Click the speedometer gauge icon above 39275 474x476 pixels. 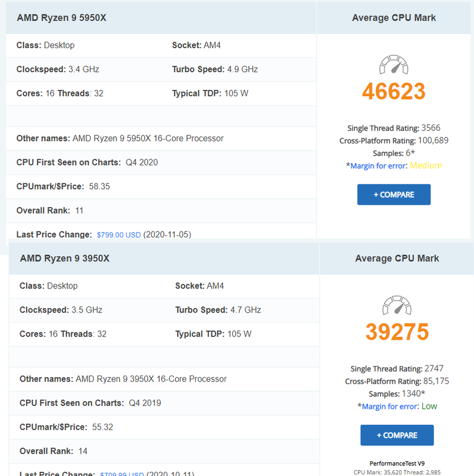397,305
